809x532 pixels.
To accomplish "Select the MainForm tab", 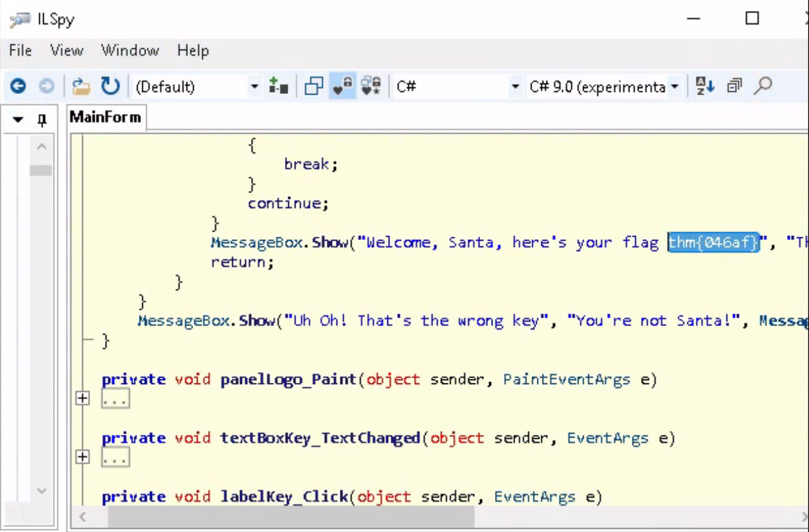I will click(106, 117).
